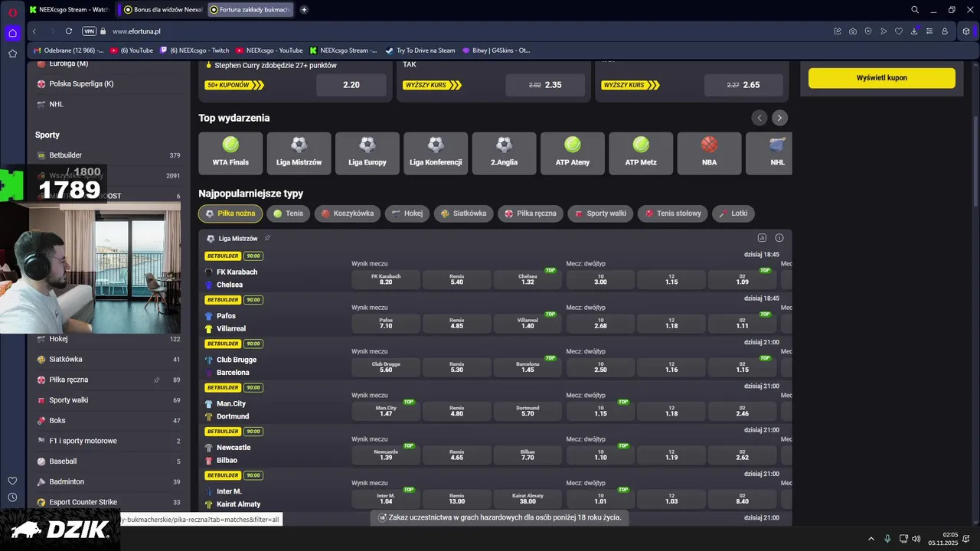Open Windows volume speaker tray icon
This screenshot has height=551, width=980.
(916, 539)
